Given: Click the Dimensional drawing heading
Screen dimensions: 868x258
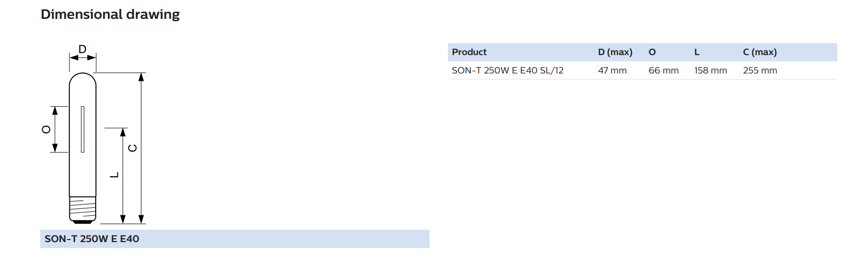Looking at the screenshot, I should pos(110,14).
